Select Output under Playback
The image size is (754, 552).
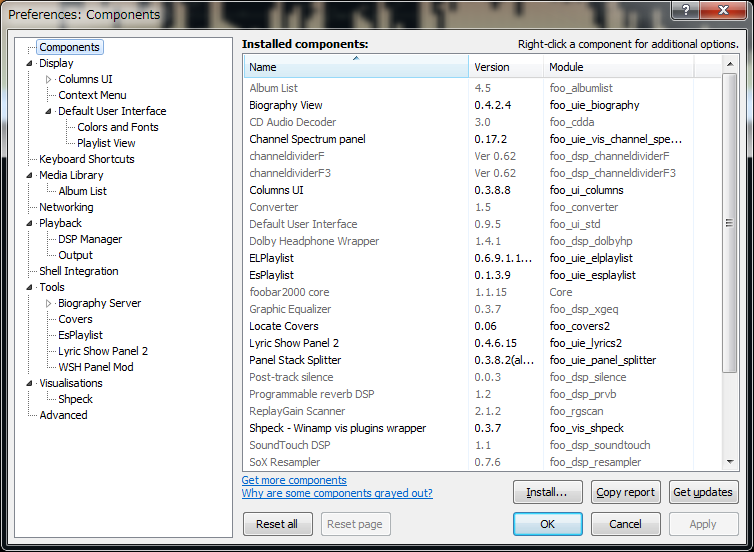75,255
